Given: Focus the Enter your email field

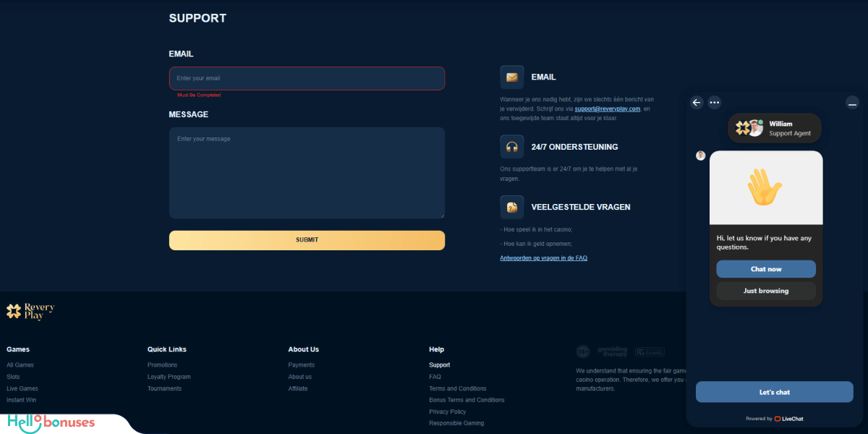Looking at the screenshot, I should tap(307, 78).
